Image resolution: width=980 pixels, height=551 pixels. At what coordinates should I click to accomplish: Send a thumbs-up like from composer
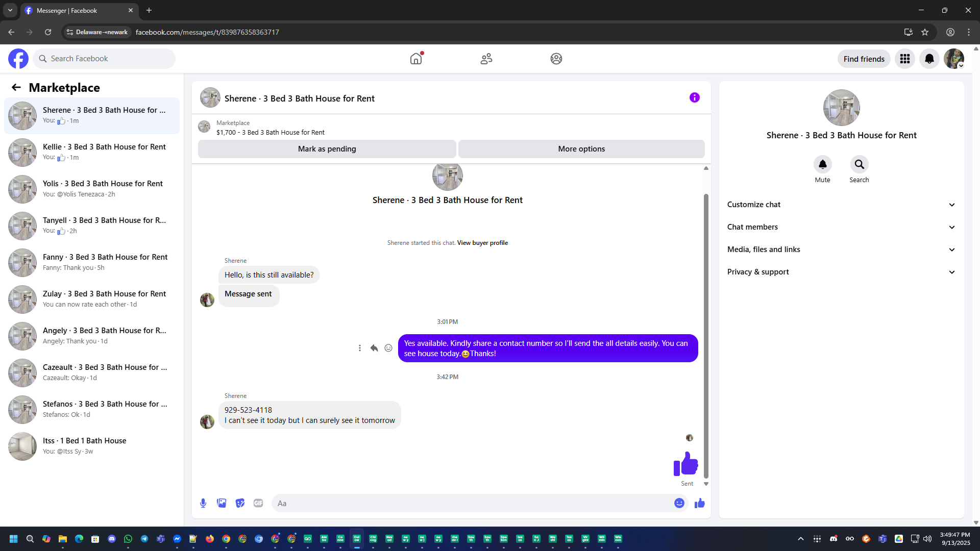(x=699, y=503)
